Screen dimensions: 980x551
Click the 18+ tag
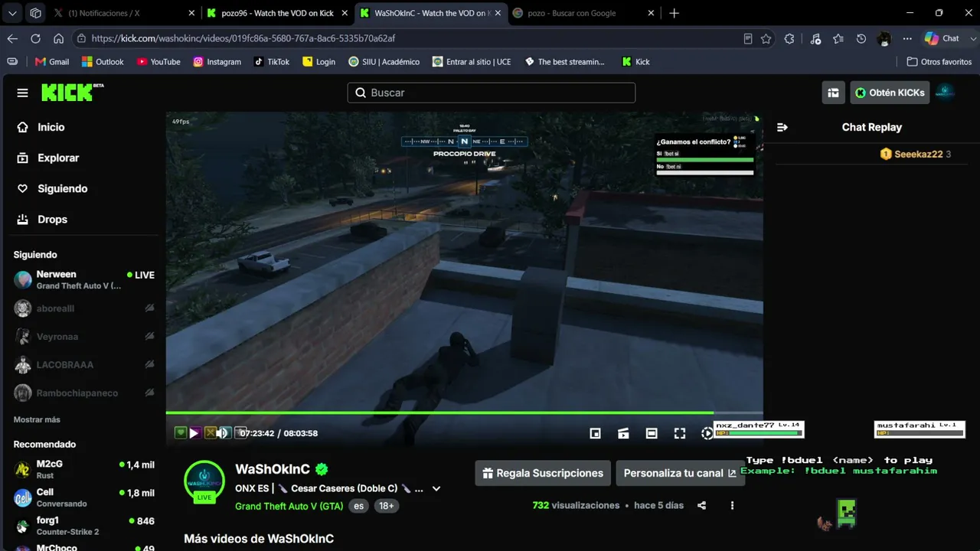point(387,506)
